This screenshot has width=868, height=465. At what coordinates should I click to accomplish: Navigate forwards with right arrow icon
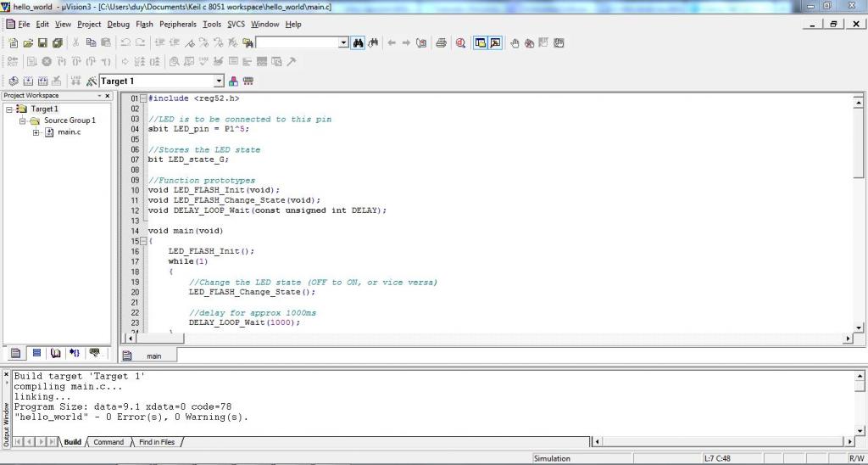(406, 42)
